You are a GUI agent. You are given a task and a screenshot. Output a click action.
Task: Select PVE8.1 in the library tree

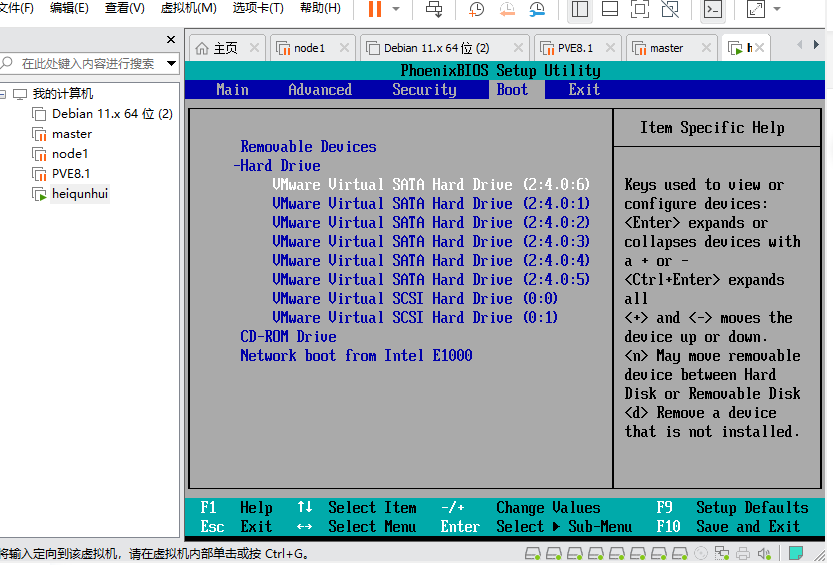[x=61, y=174]
